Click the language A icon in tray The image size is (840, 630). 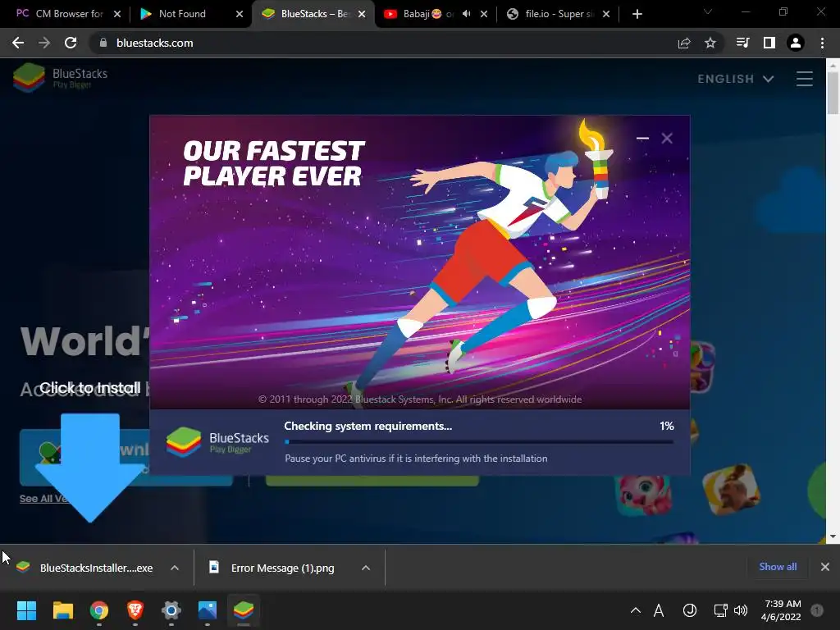coord(659,610)
